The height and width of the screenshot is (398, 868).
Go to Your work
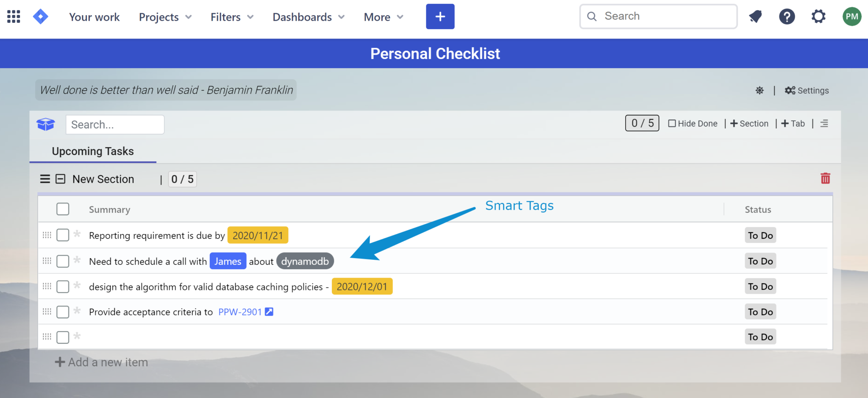coord(94,17)
